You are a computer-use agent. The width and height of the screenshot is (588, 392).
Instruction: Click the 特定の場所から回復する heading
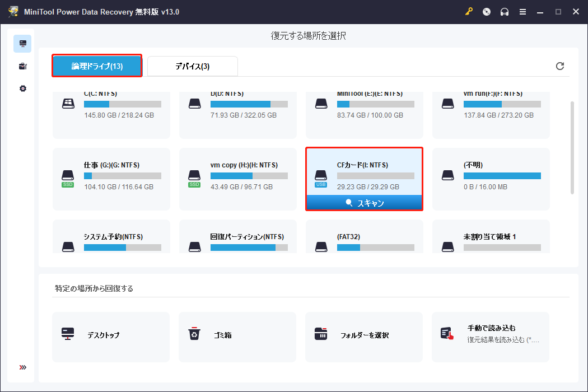[x=94, y=288]
